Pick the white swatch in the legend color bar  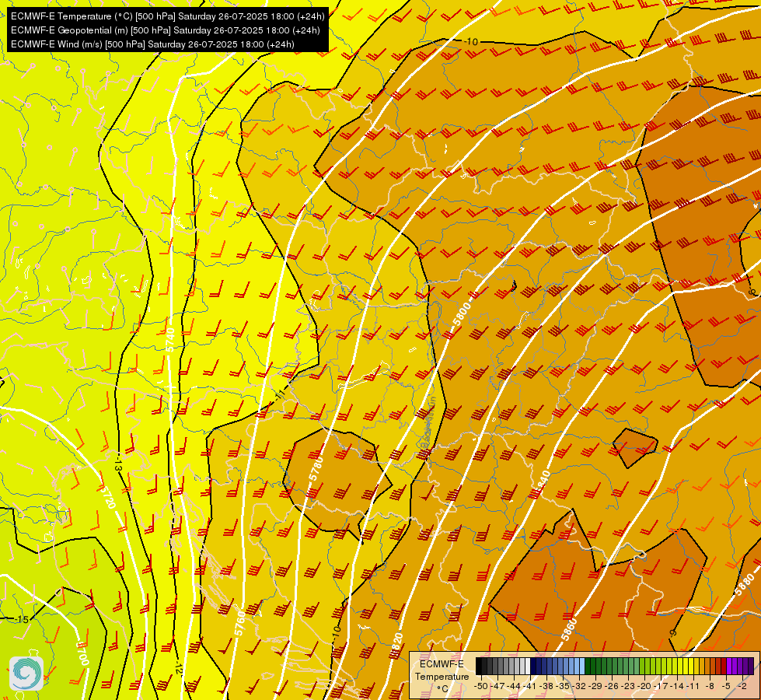(x=528, y=666)
